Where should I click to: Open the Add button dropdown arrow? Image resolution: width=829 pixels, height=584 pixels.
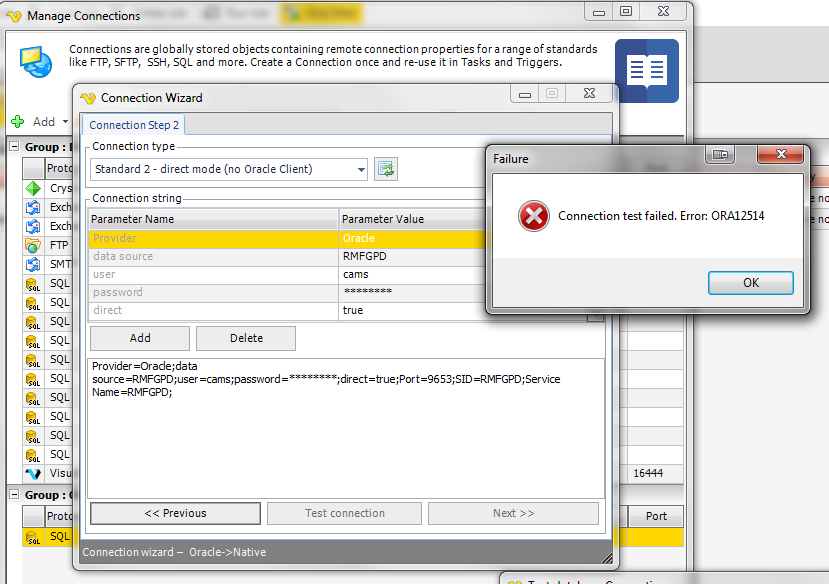[x=65, y=122]
